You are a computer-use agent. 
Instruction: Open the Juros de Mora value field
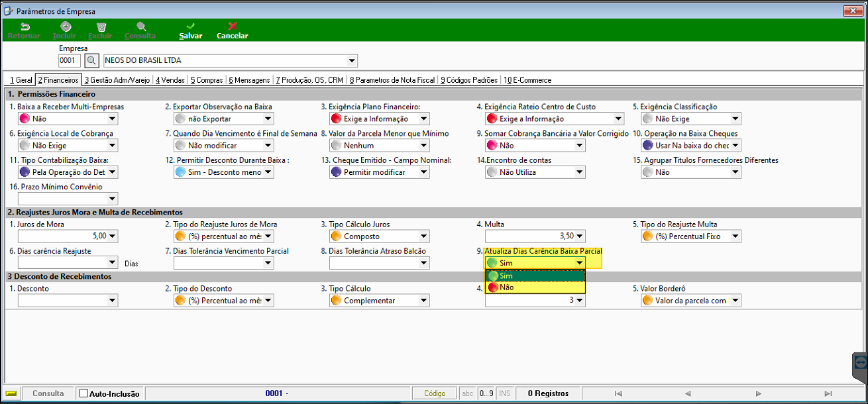(68, 236)
